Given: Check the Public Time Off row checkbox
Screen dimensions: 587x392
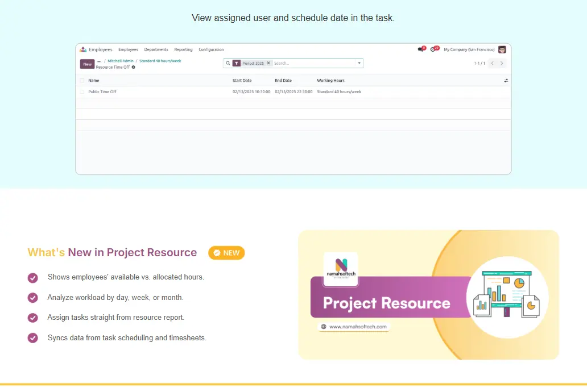Looking at the screenshot, I should click(x=82, y=91).
